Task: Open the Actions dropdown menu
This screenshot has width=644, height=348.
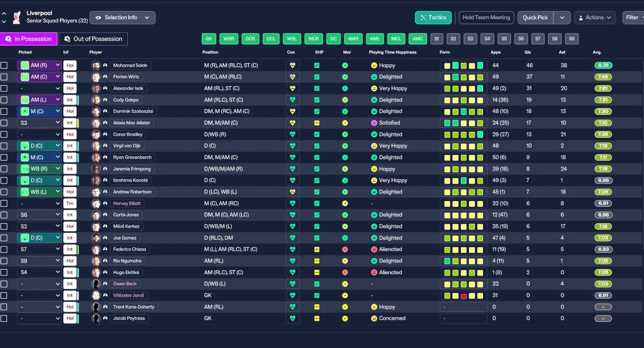Action: point(595,18)
